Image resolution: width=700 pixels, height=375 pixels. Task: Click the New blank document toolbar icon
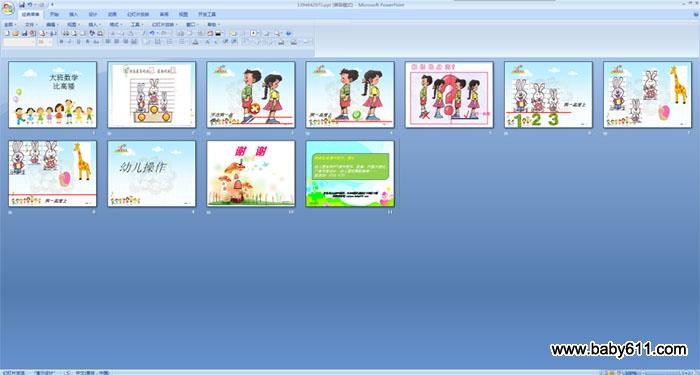click(7, 33)
